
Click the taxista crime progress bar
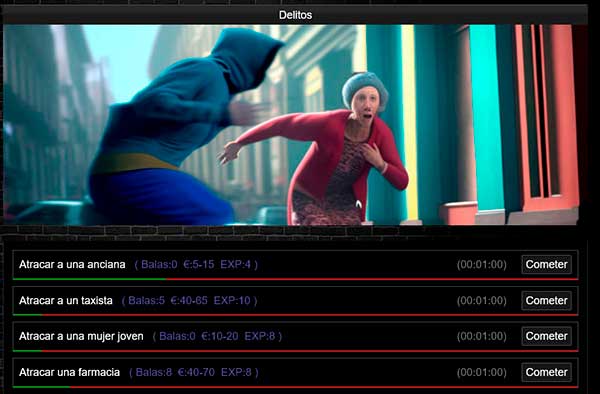(x=295, y=315)
